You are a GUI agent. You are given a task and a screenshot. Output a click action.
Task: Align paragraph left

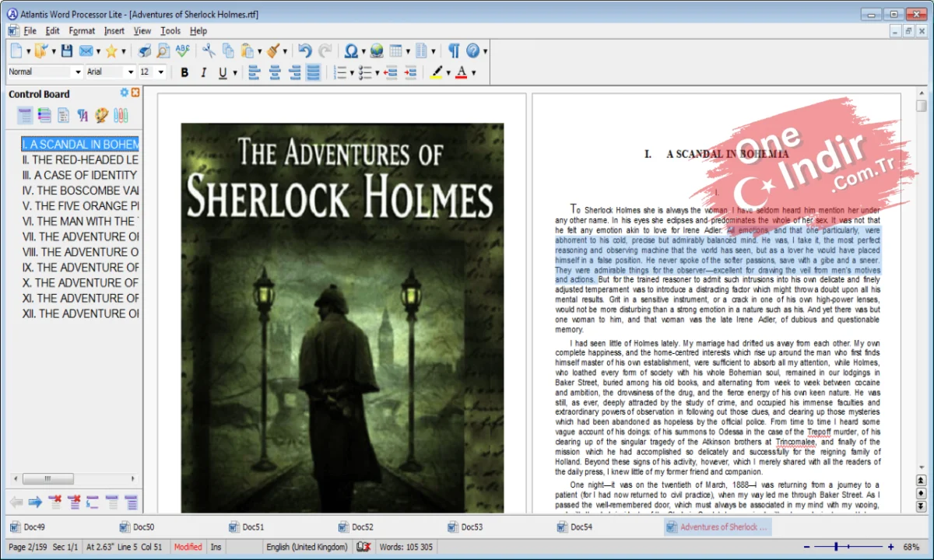[255, 72]
